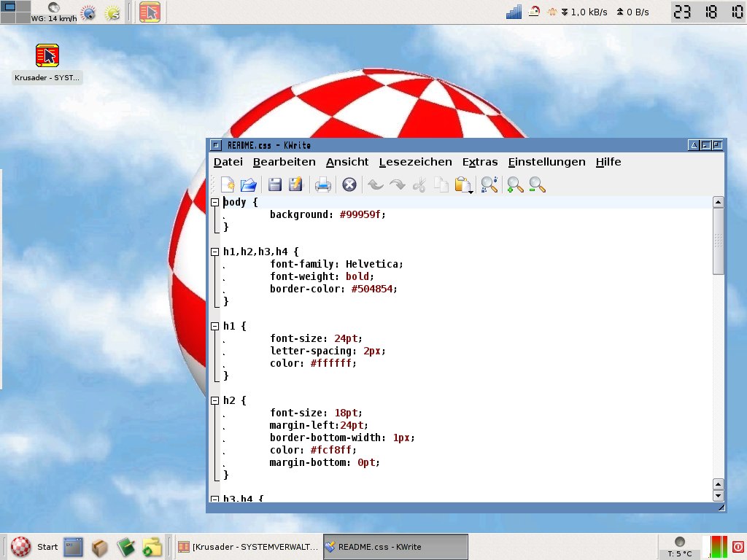Click the temperature 5 °C widget
This screenshot has height=560, width=747.
point(680,547)
